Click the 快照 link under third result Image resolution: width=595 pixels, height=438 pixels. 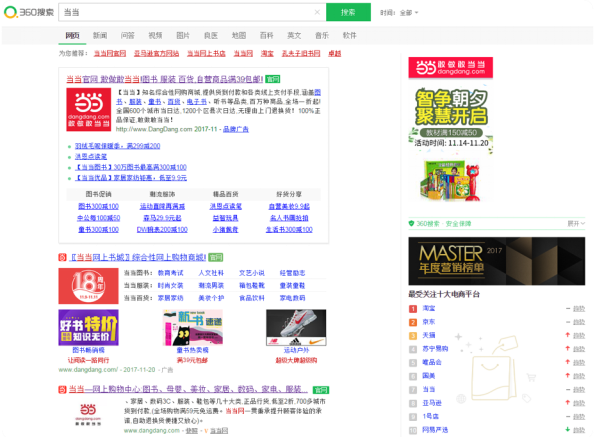click(x=192, y=431)
